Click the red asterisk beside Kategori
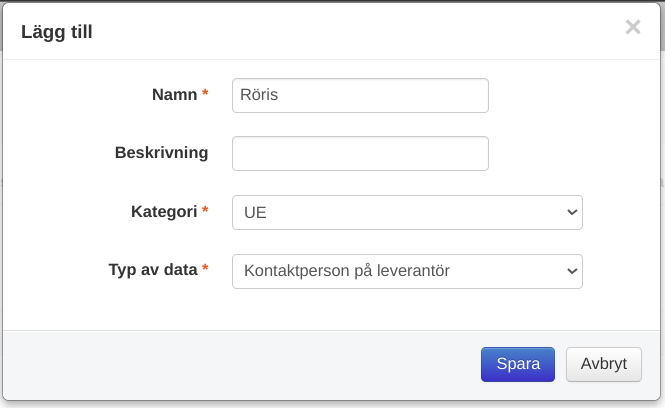The height and width of the screenshot is (408, 665). (205, 211)
